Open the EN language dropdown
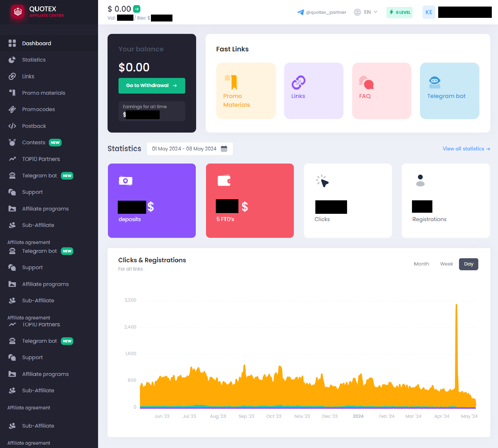Screen dimensions: 498x448 point(366,12)
